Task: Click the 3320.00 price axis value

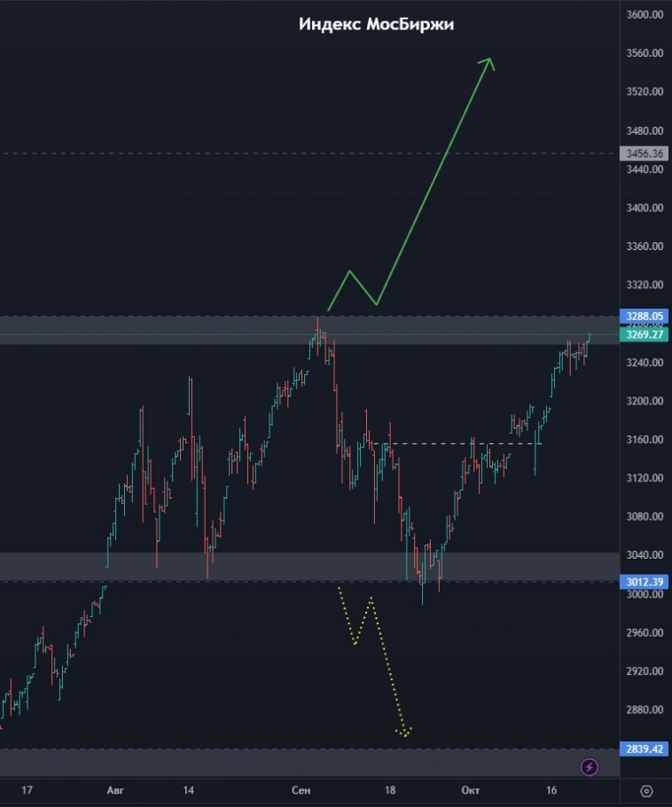Action: tap(645, 285)
